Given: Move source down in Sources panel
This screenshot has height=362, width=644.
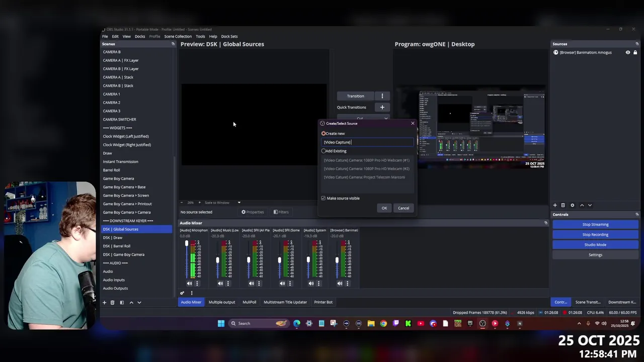Looking at the screenshot, I should (590, 205).
